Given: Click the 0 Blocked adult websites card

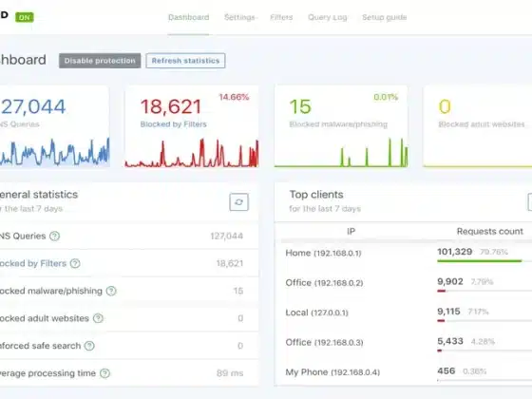Looking at the screenshot, I should pyautogui.click(x=477, y=126).
